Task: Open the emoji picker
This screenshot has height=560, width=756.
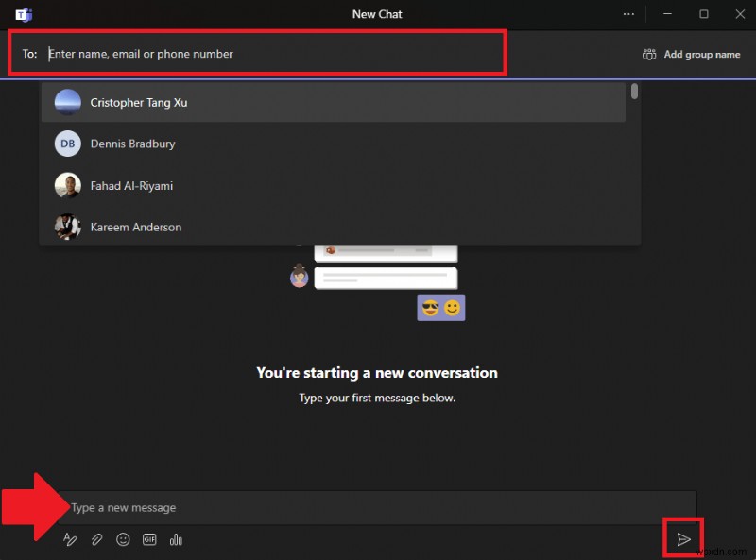Action: coord(123,539)
